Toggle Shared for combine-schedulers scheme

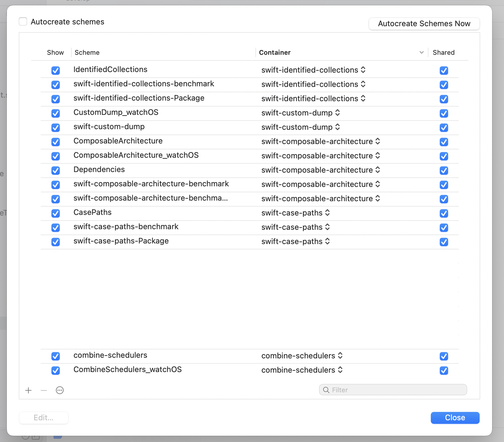444,356
